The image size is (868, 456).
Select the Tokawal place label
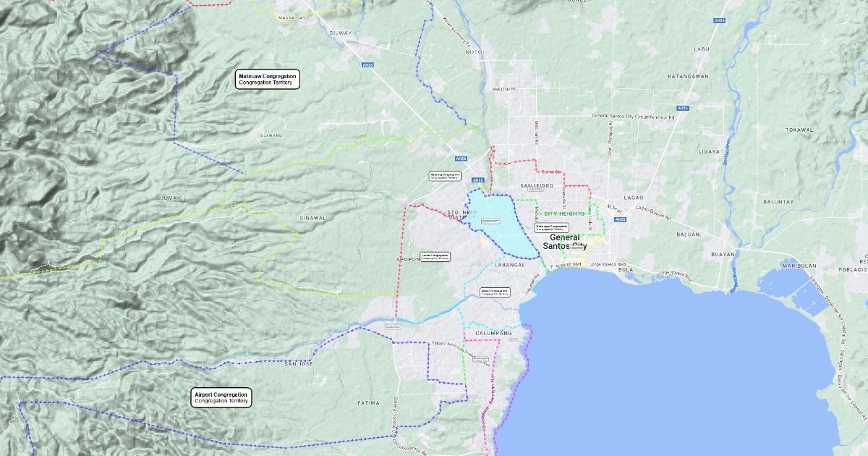(x=799, y=130)
